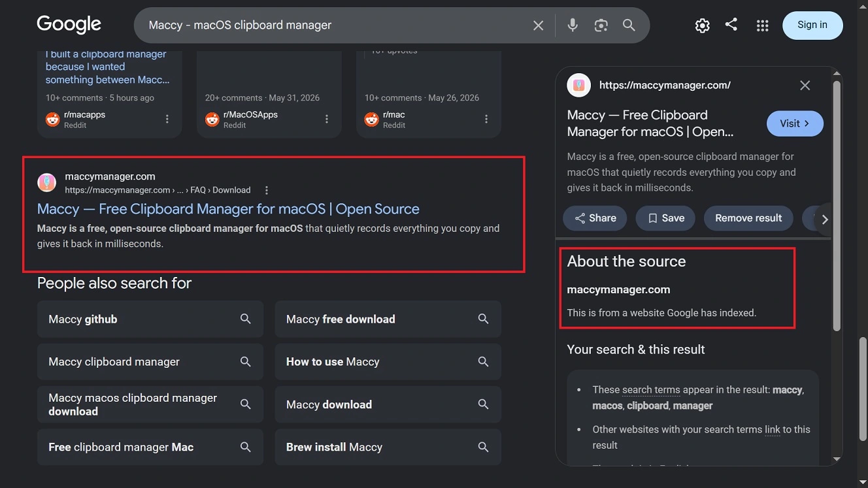Select 'Maccy macos clipboard manager download' suggestion

point(150,404)
